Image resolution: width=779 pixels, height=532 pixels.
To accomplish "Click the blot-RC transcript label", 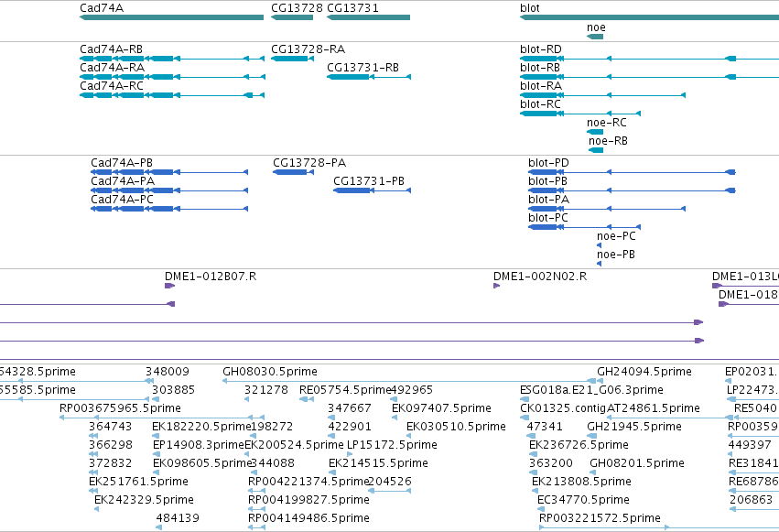I will [x=540, y=104].
